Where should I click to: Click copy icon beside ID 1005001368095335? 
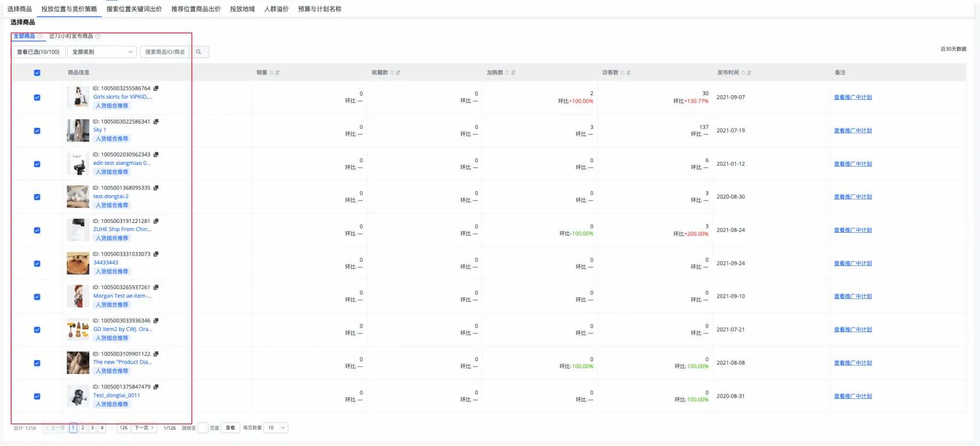point(156,188)
